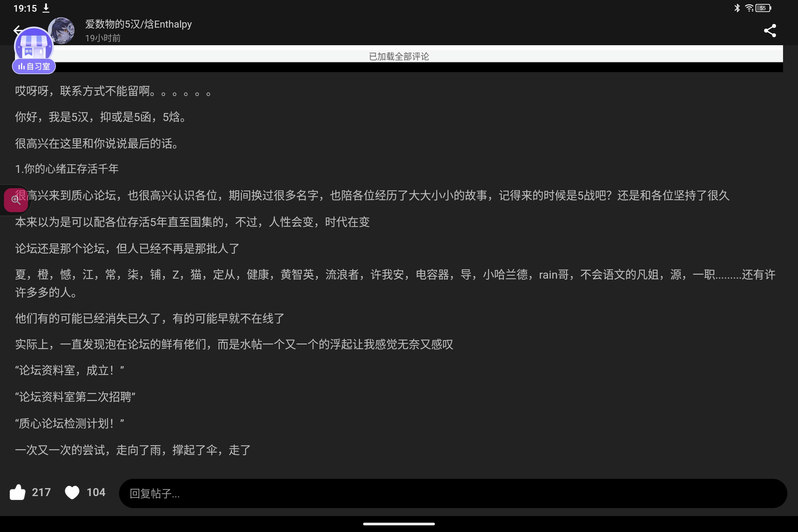This screenshot has width=798, height=532.
Task: Tap the back arrow icon
Action: tap(17, 30)
